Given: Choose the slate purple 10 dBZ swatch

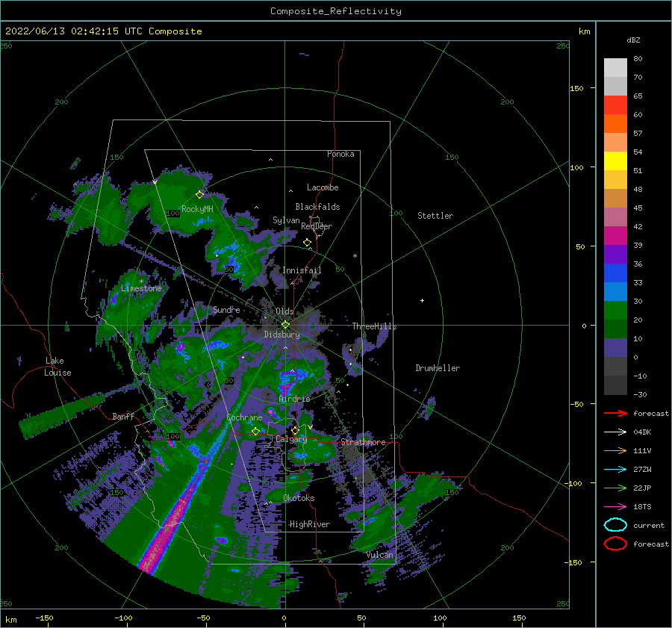Looking at the screenshot, I should coord(615,348).
